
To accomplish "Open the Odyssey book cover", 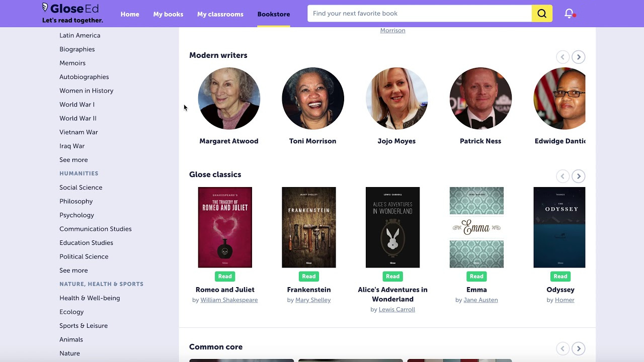I will (x=559, y=227).
